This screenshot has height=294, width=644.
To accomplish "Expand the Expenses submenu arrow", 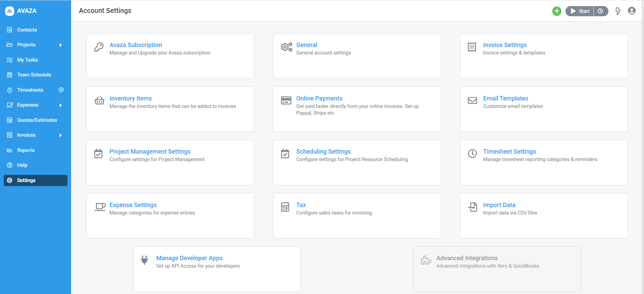I will pyautogui.click(x=61, y=105).
